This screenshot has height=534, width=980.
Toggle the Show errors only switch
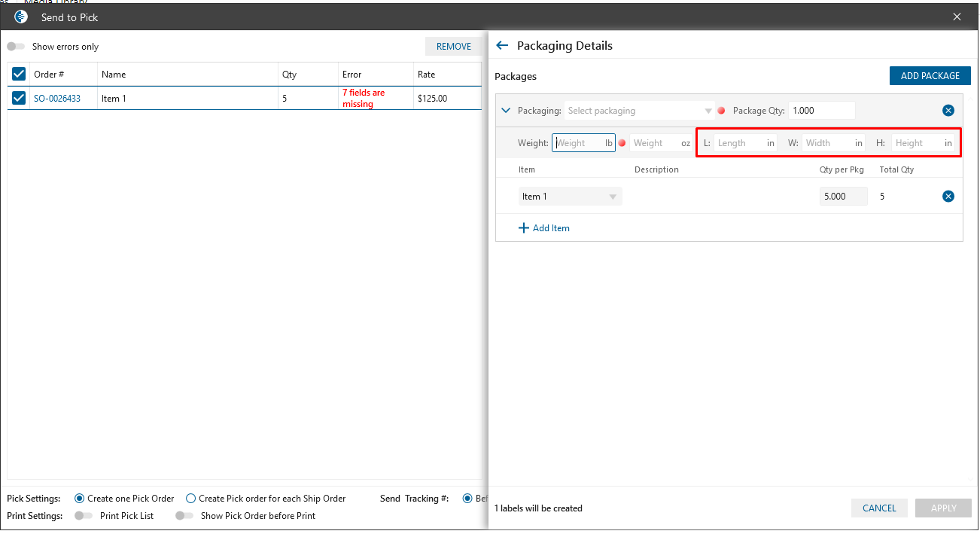pos(16,47)
